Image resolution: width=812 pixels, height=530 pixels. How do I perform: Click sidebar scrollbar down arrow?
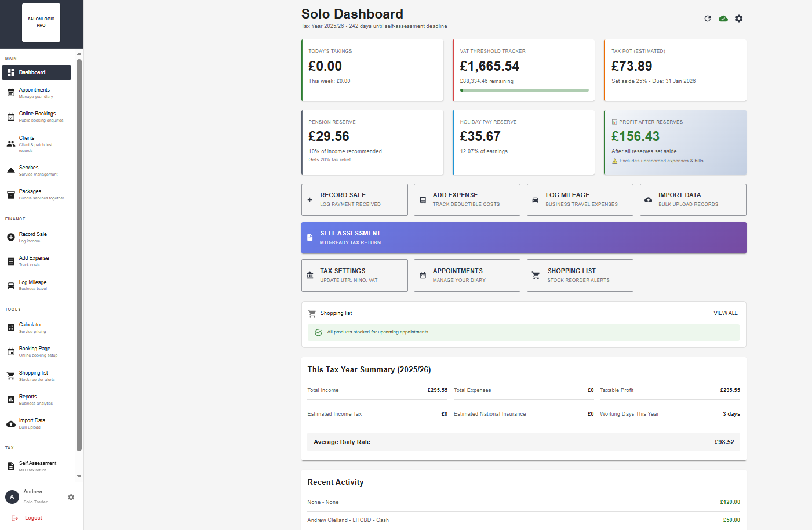click(x=79, y=477)
